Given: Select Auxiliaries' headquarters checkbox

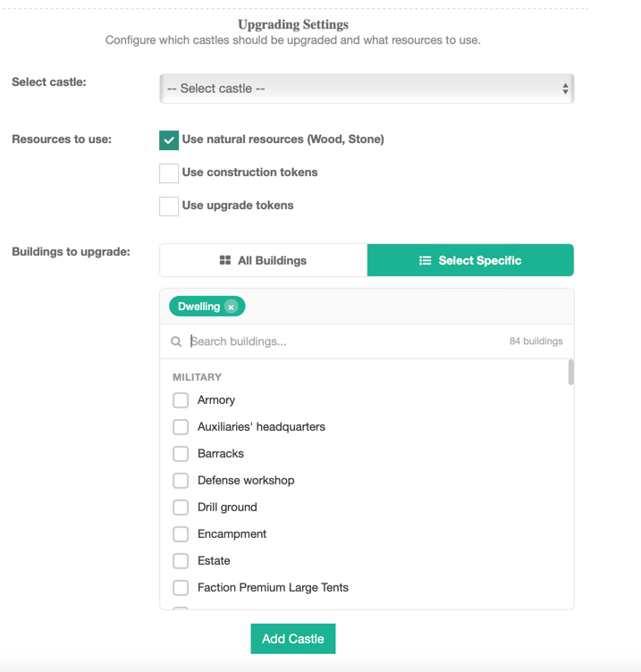Looking at the screenshot, I should click(181, 427).
